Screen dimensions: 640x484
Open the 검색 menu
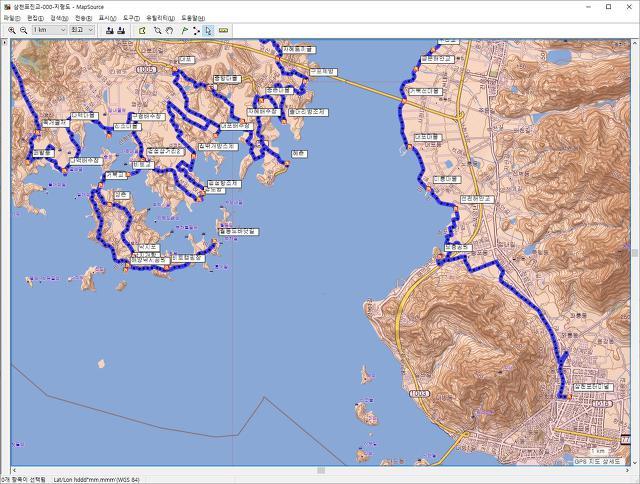(60, 18)
